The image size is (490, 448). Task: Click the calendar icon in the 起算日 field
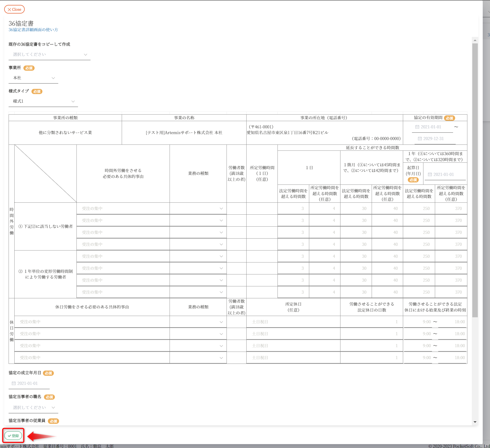pos(430,175)
